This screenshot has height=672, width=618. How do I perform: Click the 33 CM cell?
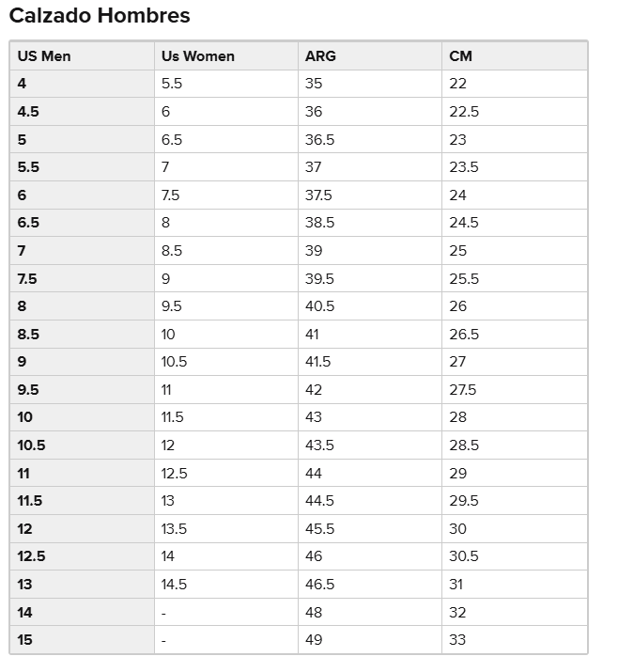pos(457,640)
